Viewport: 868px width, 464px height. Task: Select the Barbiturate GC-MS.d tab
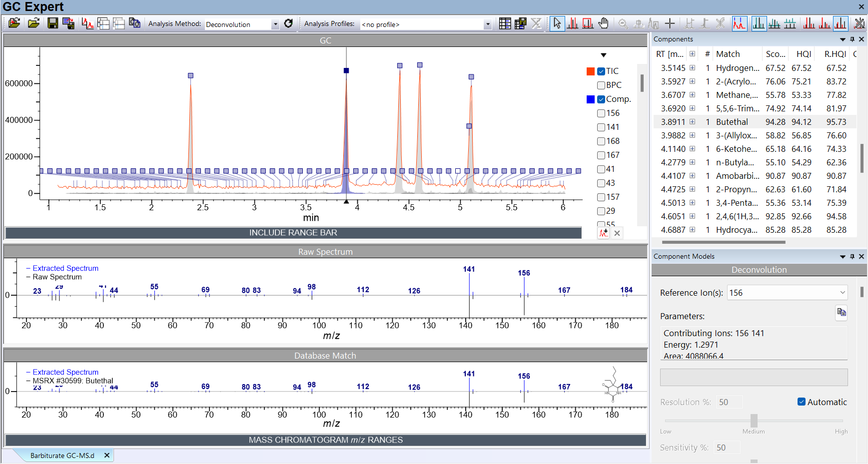point(62,456)
